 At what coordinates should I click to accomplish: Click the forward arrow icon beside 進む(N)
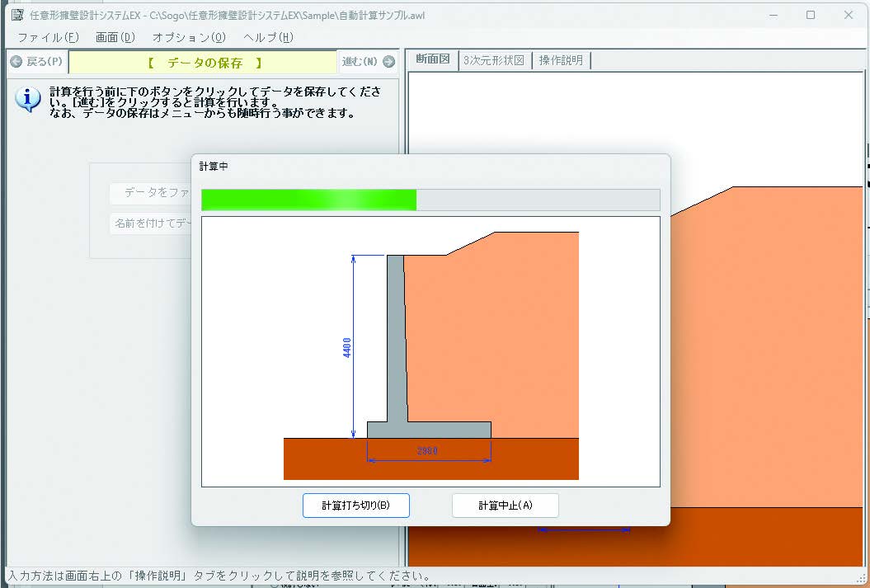click(x=389, y=62)
